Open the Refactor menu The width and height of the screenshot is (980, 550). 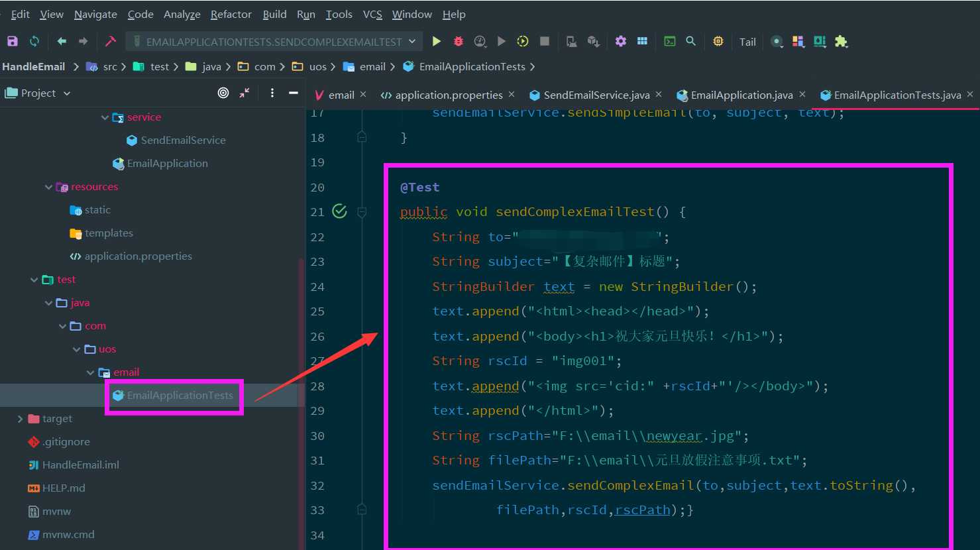[231, 14]
